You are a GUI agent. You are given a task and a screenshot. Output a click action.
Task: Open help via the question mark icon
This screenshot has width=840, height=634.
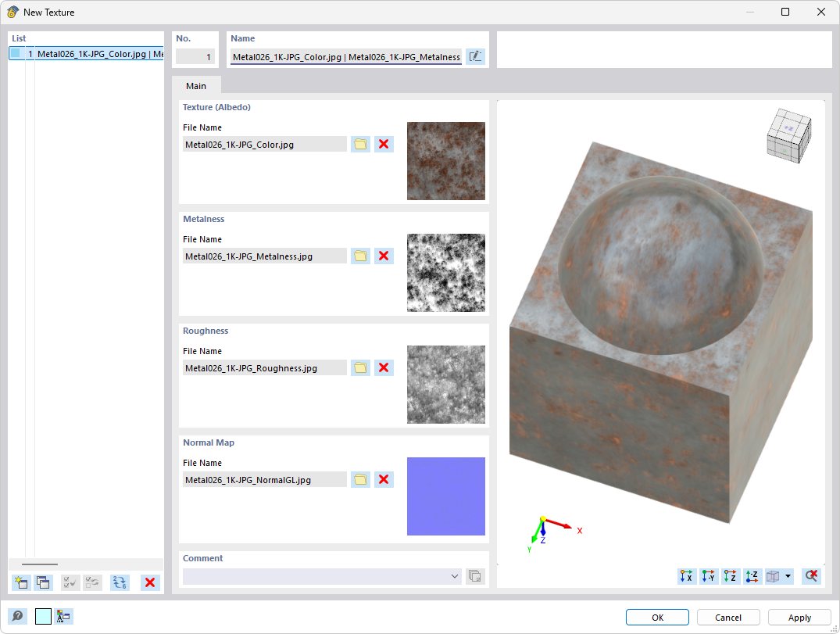tap(18, 616)
